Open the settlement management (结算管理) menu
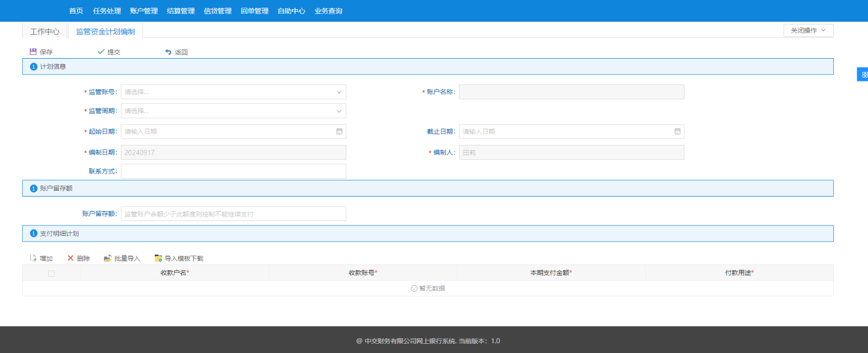868x353 pixels. point(181,11)
